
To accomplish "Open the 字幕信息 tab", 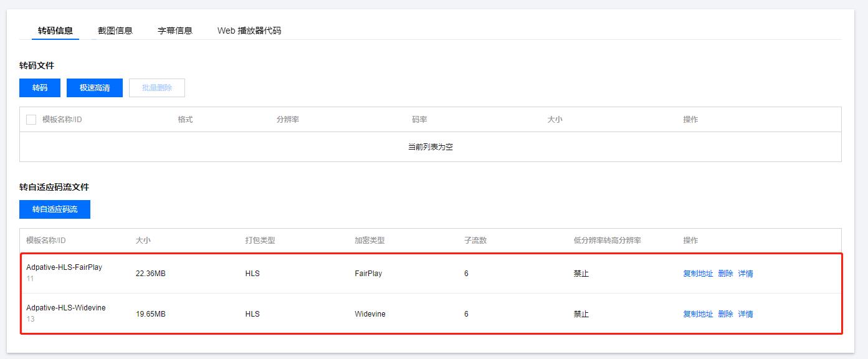I will [175, 30].
